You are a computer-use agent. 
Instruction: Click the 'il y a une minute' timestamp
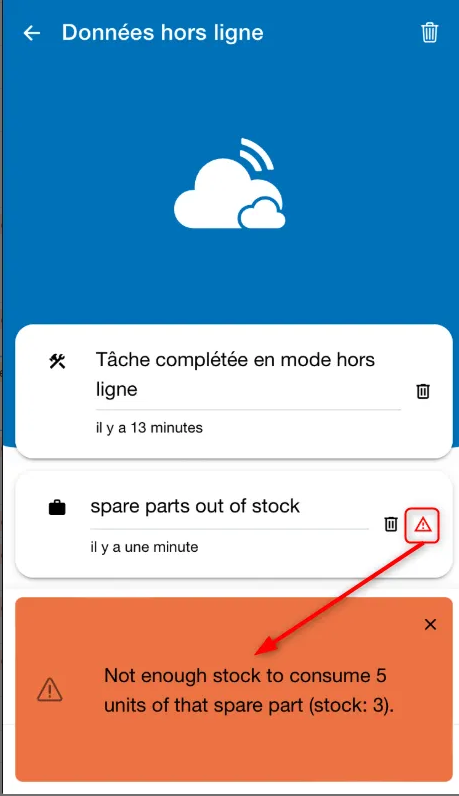click(x=144, y=547)
